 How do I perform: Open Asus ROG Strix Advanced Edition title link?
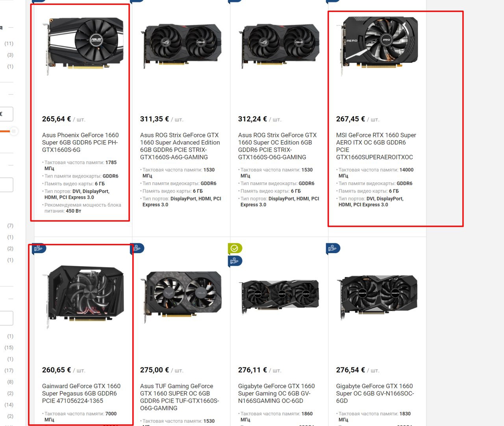180,146
